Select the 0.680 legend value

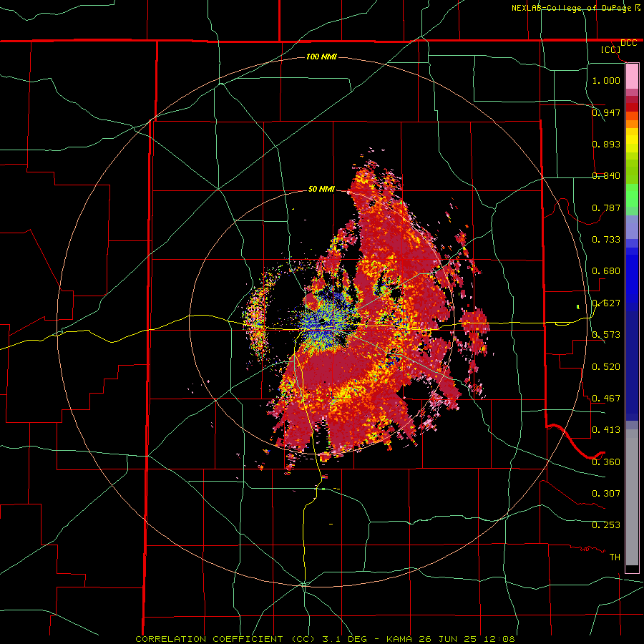click(606, 270)
